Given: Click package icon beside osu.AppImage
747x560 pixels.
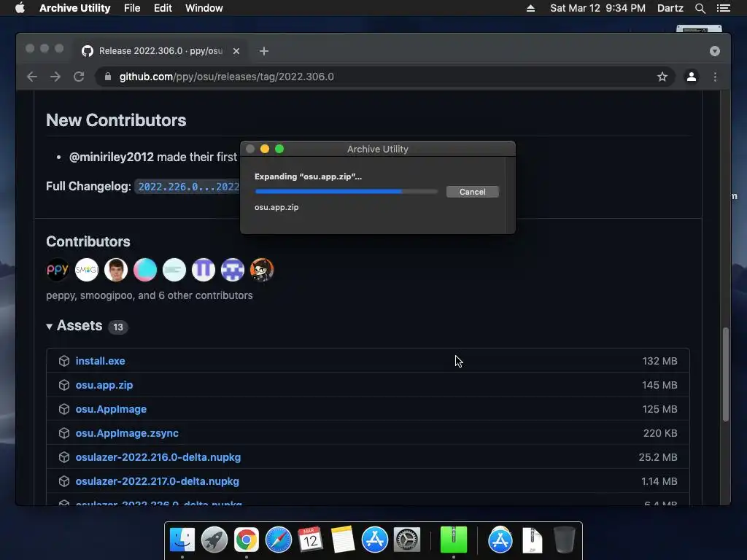Looking at the screenshot, I should tap(64, 409).
